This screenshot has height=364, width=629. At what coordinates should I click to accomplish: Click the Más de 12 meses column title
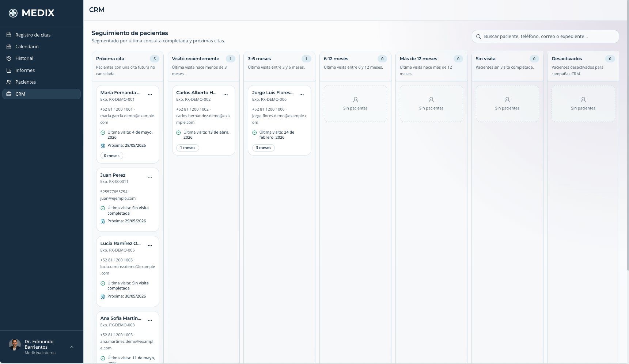pyautogui.click(x=418, y=59)
